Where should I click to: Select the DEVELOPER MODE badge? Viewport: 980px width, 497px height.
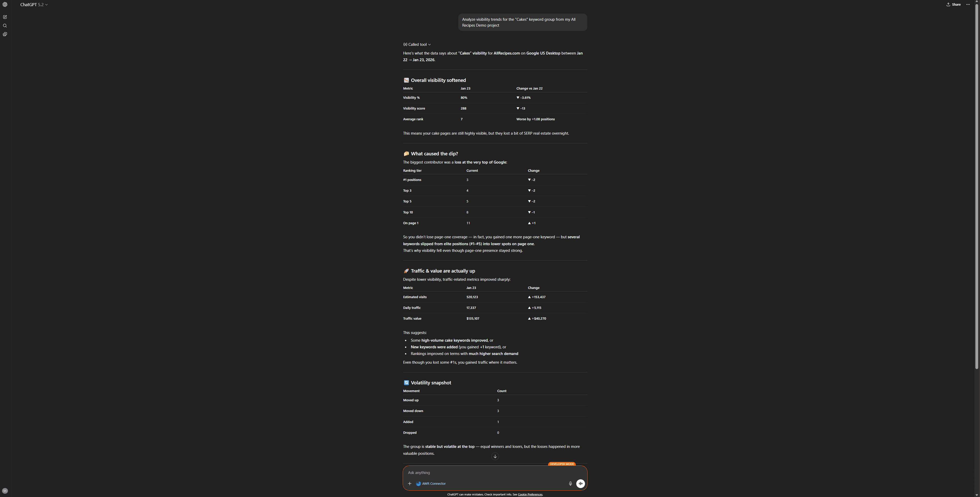click(562, 464)
